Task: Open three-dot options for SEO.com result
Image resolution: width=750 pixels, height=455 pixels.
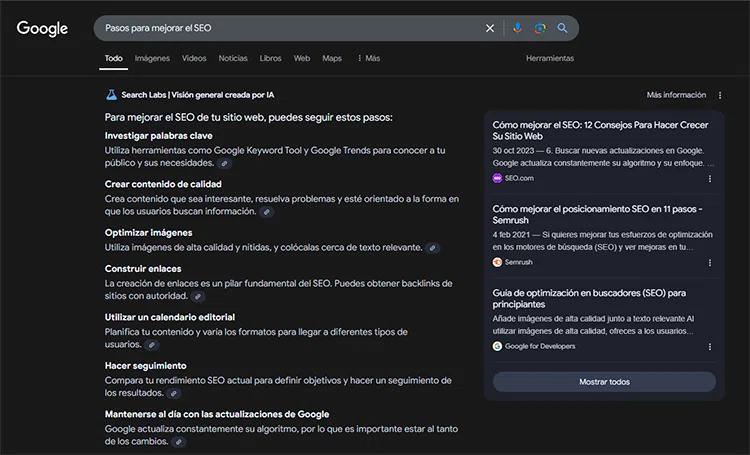Action: pyautogui.click(x=710, y=179)
